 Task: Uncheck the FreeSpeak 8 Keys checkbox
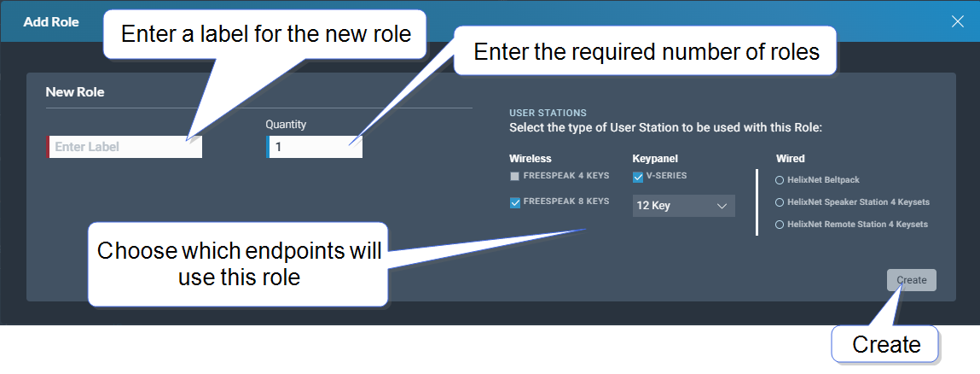point(514,202)
